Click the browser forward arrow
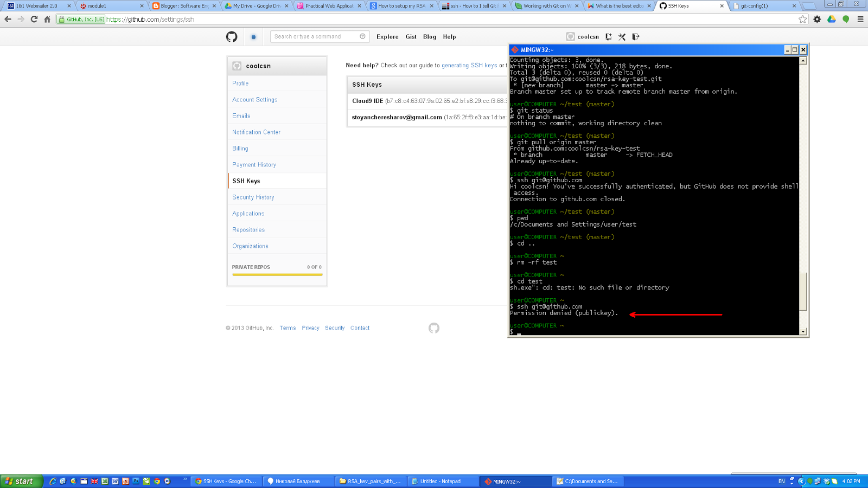Image resolution: width=868 pixels, height=488 pixels. (21, 20)
